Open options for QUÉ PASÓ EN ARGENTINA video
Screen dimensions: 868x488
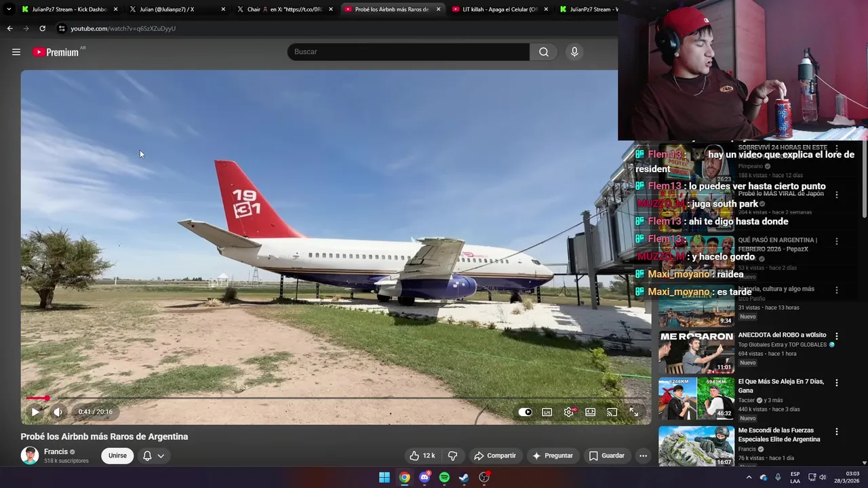(x=836, y=241)
